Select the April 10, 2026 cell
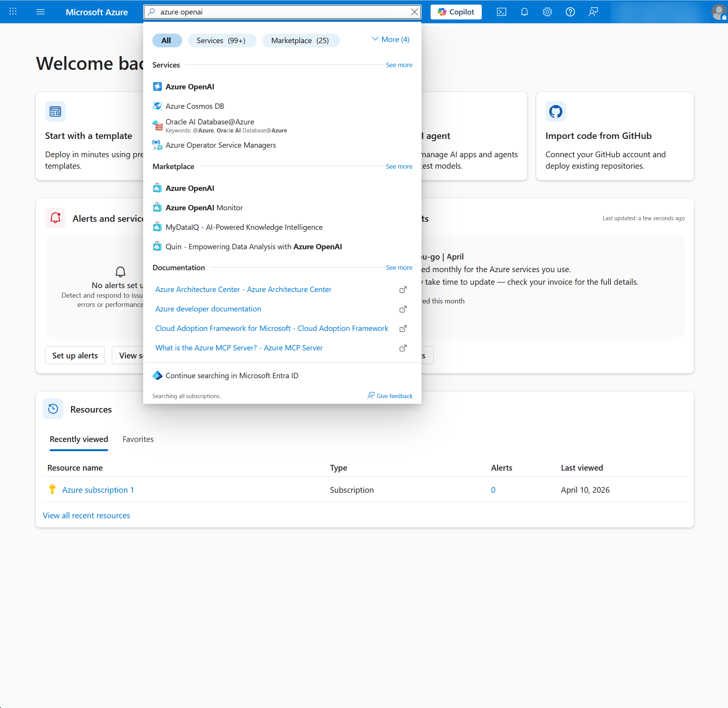The image size is (728, 708). (x=585, y=490)
